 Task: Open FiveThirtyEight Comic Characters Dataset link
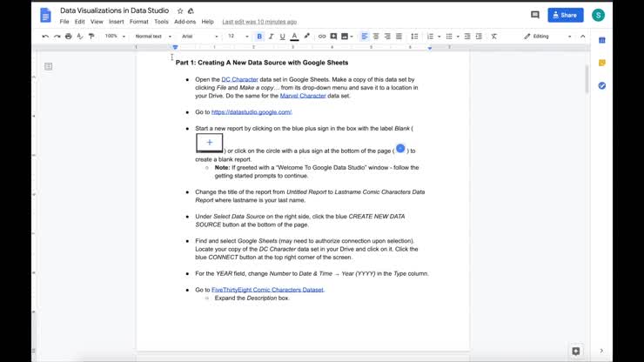click(267, 290)
